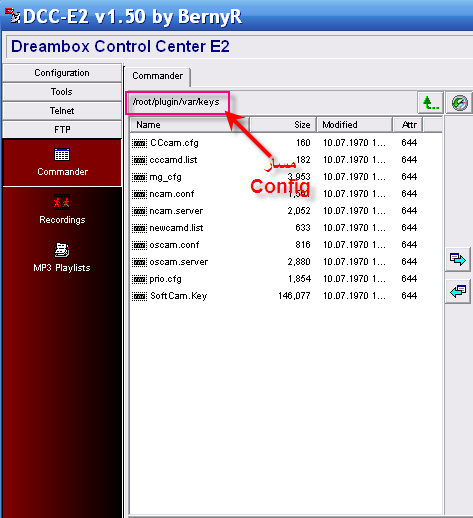This screenshot has width=473, height=518.
Task: Click the file icon beside CCcam.cfg
Action: (139, 143)
